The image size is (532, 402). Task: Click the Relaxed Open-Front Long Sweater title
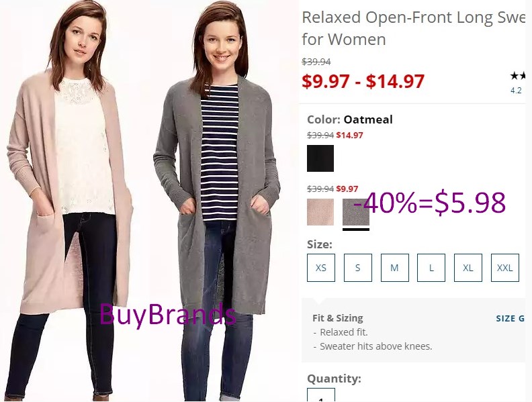(413, 28)
